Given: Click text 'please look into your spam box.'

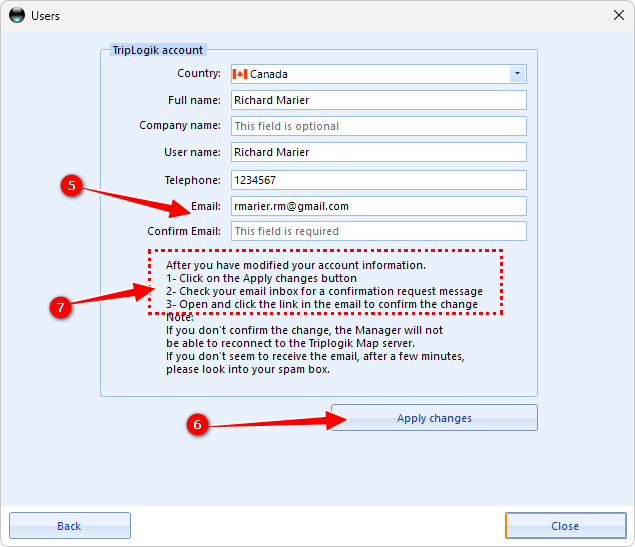Looking at the screenshot, I should (x=248, y=369).
